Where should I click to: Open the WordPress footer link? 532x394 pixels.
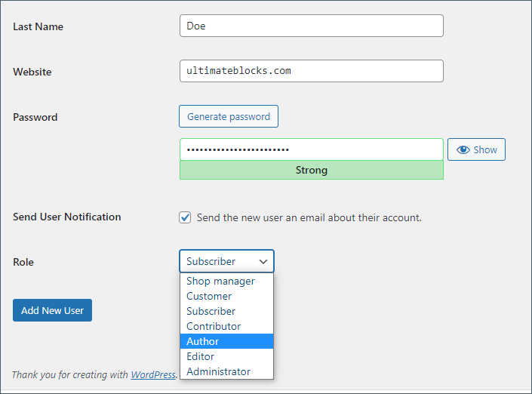[153, 374]
